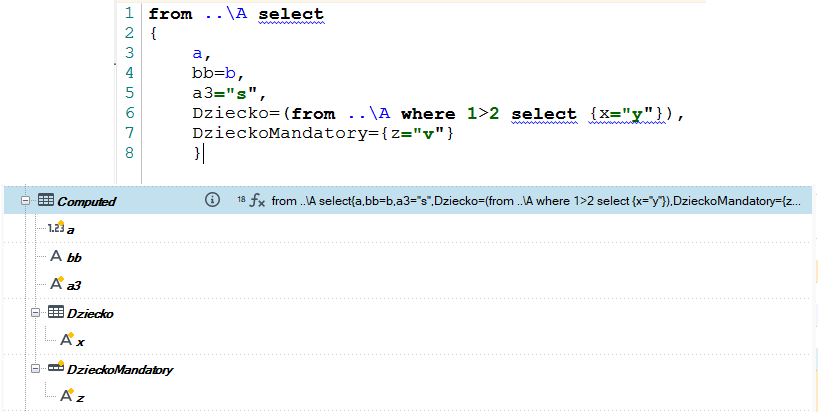Click the text type icon of field z
Screen dimensions: 818x413
point(66,395)
